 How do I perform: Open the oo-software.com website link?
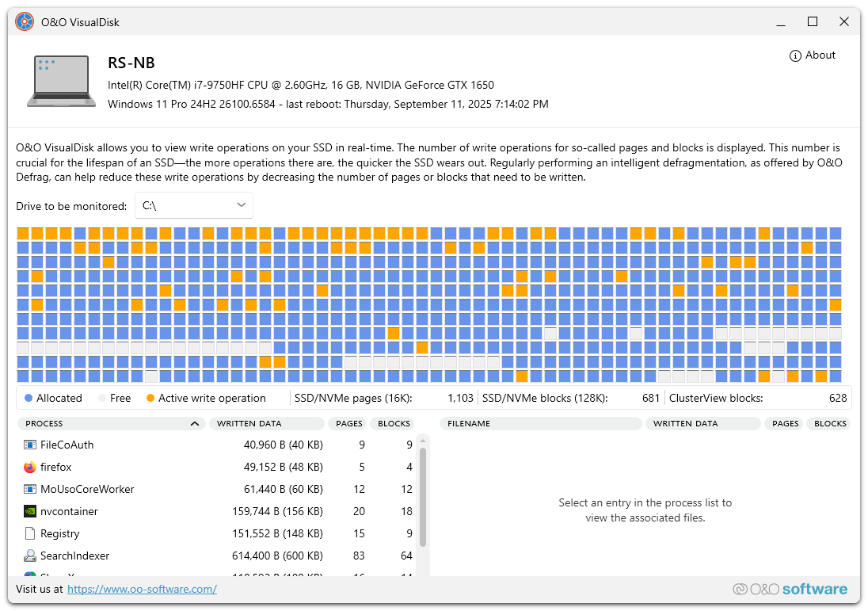[142, 589]
